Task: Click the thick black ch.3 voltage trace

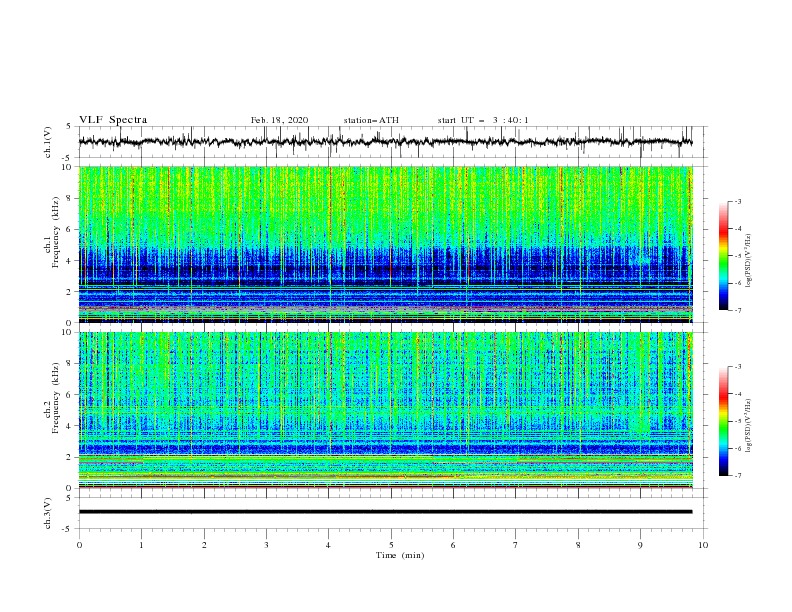Action: (x=385, y=512)
